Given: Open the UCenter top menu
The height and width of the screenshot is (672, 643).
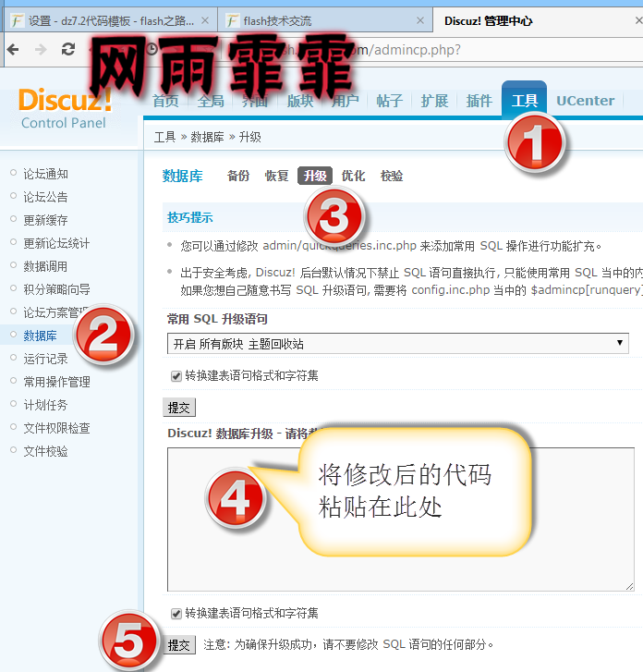Looking at the screenshot, I should coord(585,101).
